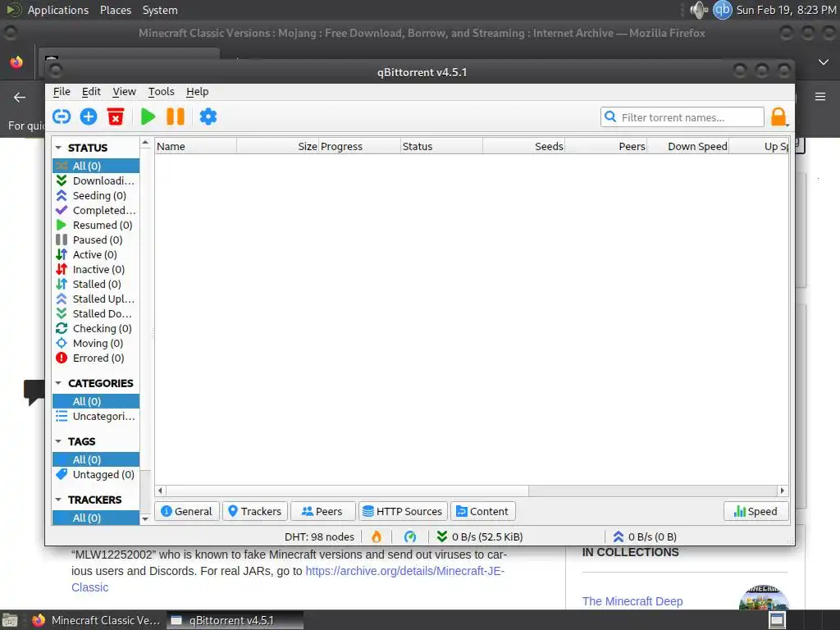Viewport: 840px width, 630px height.
Task: Open archive.org Minecraft-JE-Classic link in Firefox
Action: point(288,579)
